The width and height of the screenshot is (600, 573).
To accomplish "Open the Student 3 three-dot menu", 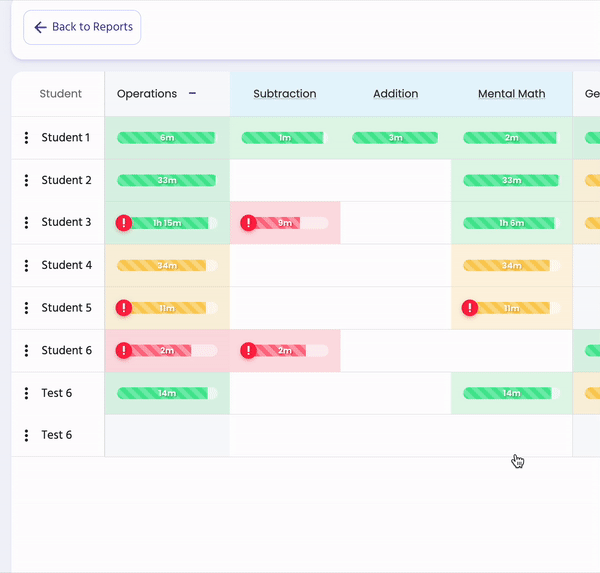I will pyautogui.click(x=26, y=222).
